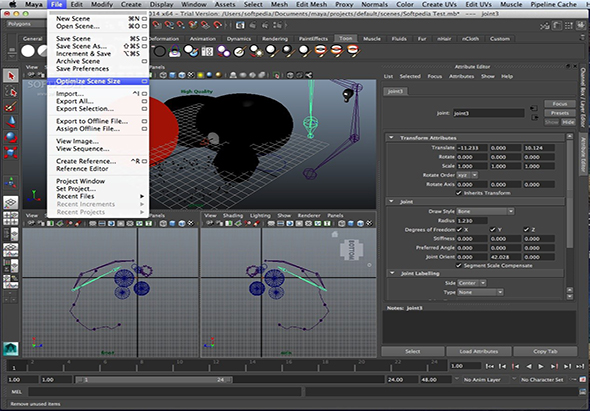This screenshot has width=590, height=411.
Task: Toggle Degrees of Freedom Y checkbox
Action: (493, 230)
